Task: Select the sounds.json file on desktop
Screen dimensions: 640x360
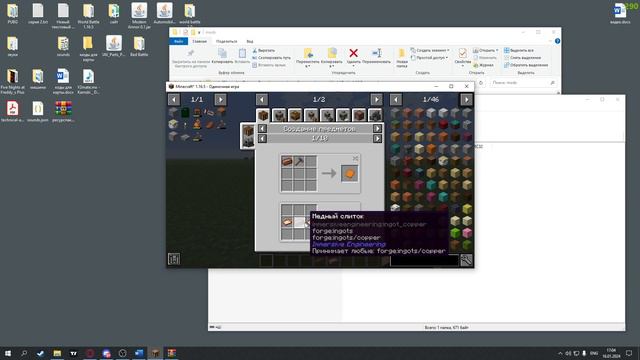Action: tap(38, 111)
